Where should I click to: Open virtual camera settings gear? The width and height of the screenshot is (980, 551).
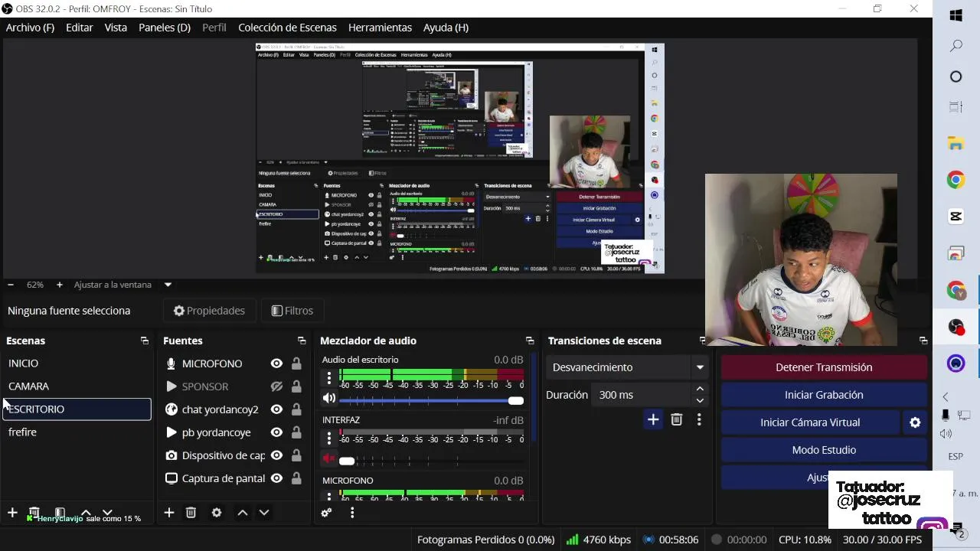coord(915,422)
